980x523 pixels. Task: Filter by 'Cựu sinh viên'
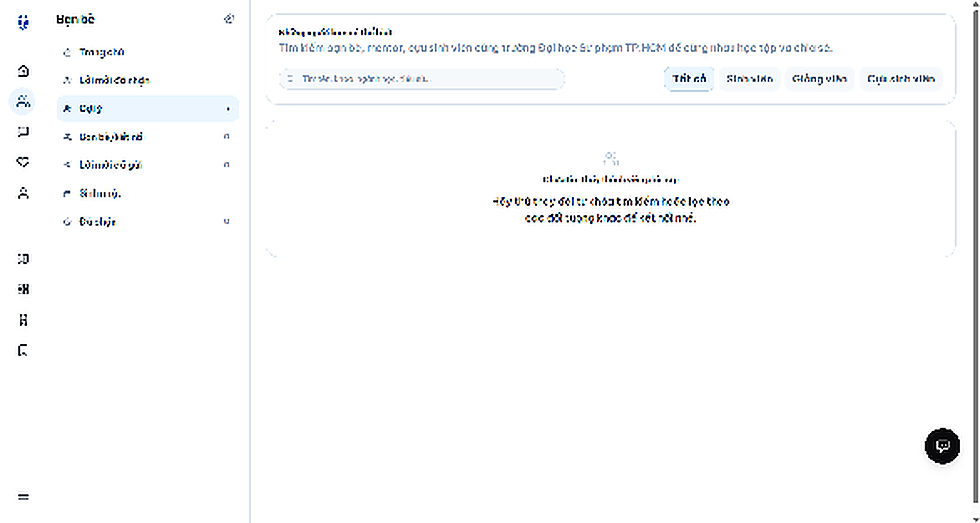(x=901, y=79)
